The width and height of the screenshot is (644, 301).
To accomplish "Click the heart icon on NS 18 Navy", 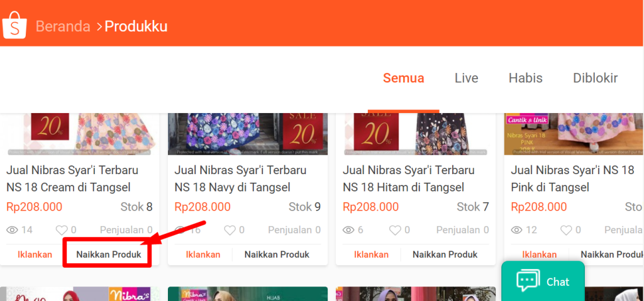I will [x=230, y=230].
